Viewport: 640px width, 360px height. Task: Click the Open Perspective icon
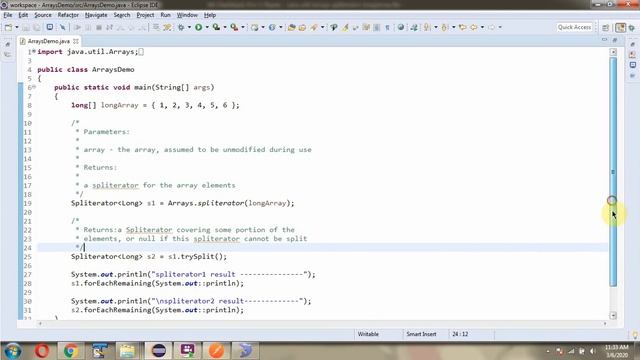point(606,28)
